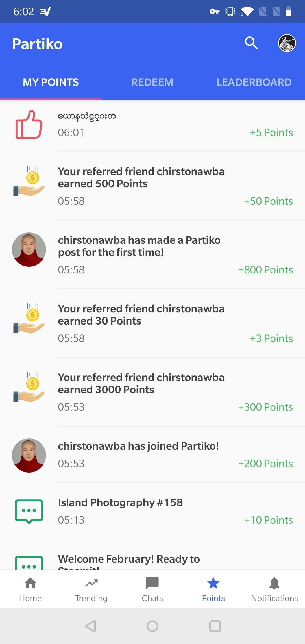Tap the search magnifier icon

251,43
